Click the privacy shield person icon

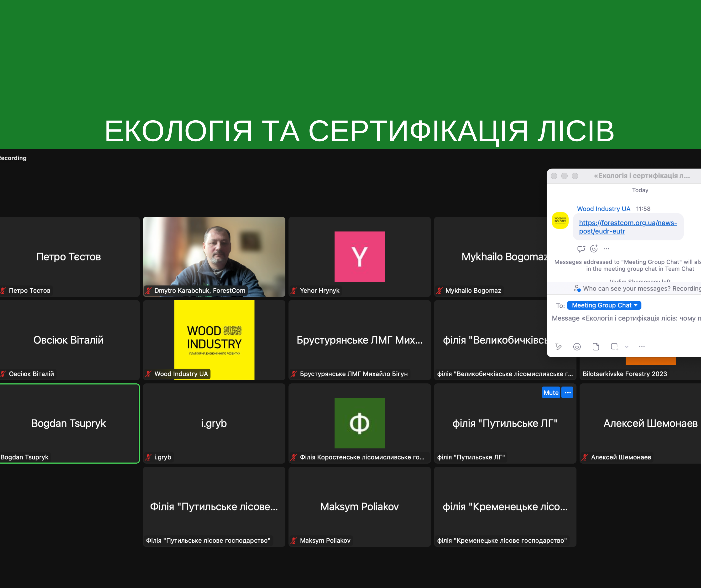click(x=577, y=288)
